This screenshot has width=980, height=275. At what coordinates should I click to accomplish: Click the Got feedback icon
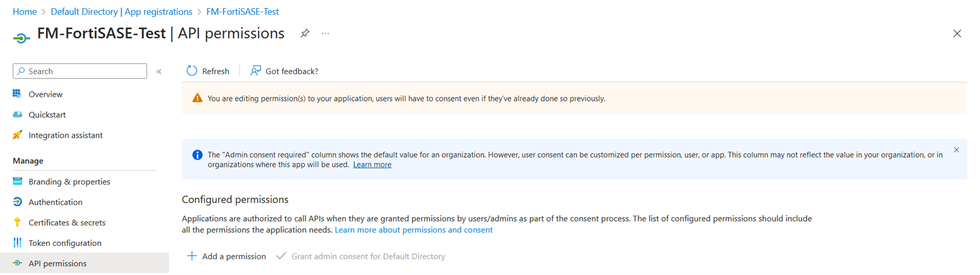[256, 71]
